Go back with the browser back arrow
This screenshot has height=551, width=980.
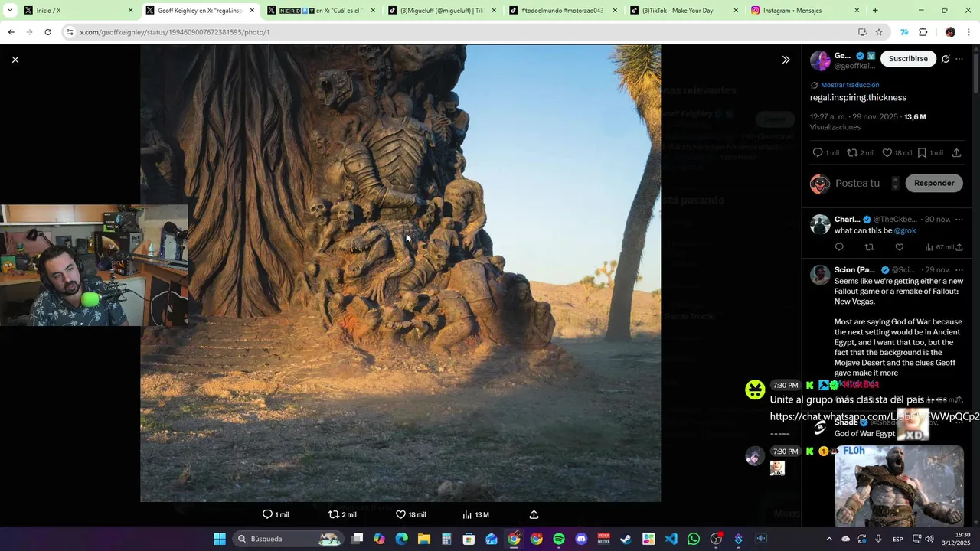pyautogui.click(x=11, y=32)
